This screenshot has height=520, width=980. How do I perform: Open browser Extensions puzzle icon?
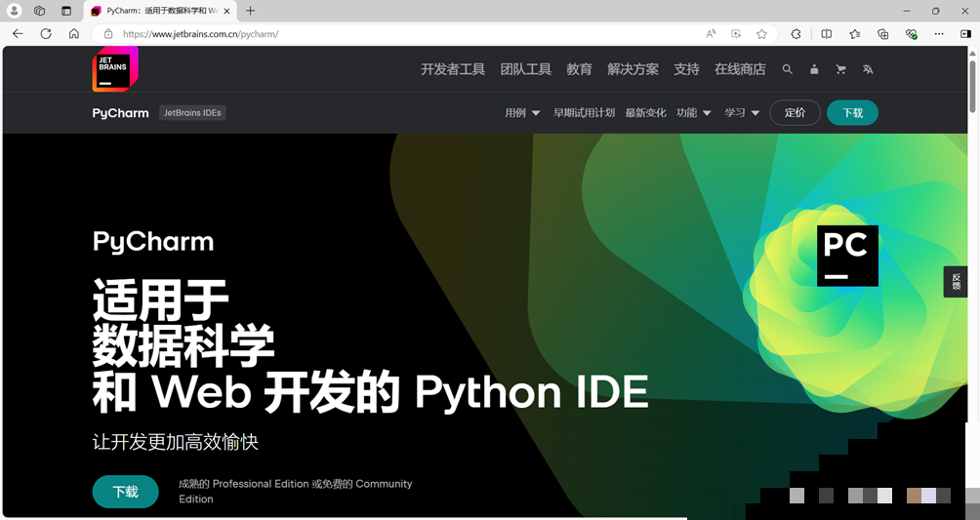coord(796,34)
